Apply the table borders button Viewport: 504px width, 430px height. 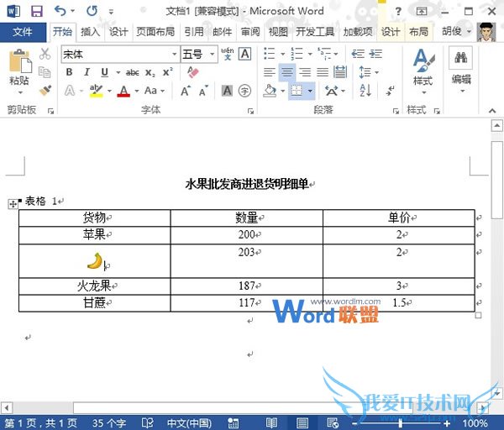click(x=297, y=91)
